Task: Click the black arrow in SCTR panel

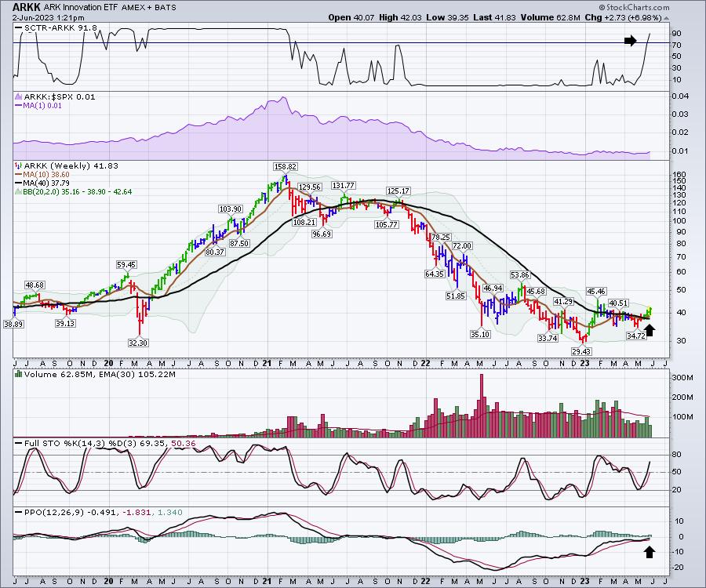Action: pos(631,41)
